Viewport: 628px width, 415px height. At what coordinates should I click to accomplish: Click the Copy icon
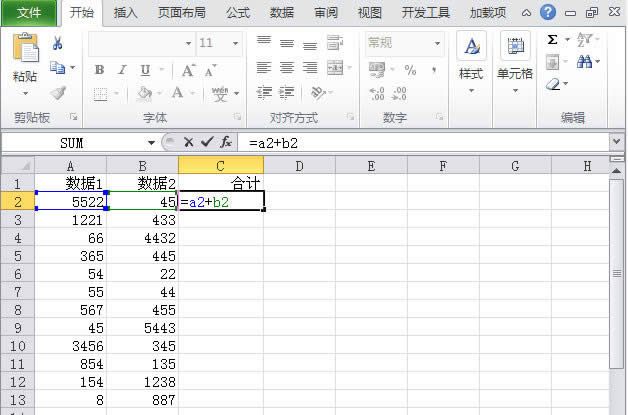[x=57, y=67]
